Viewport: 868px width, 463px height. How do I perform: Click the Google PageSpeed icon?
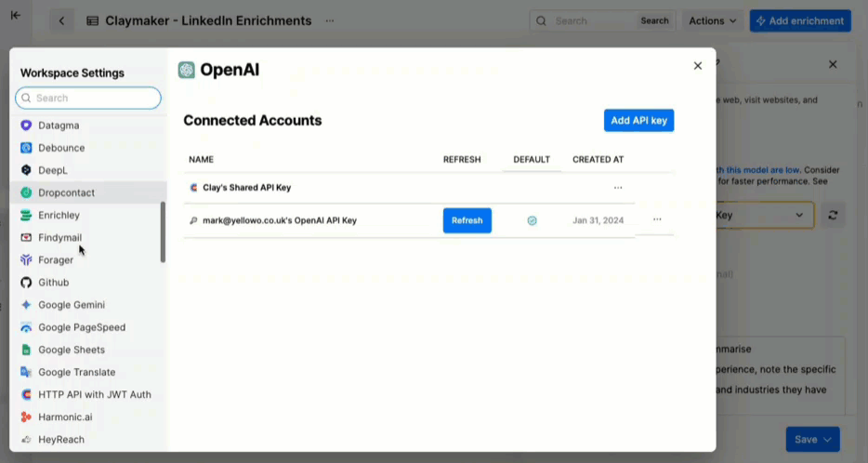pyautogui.click(x=26, y=327)
